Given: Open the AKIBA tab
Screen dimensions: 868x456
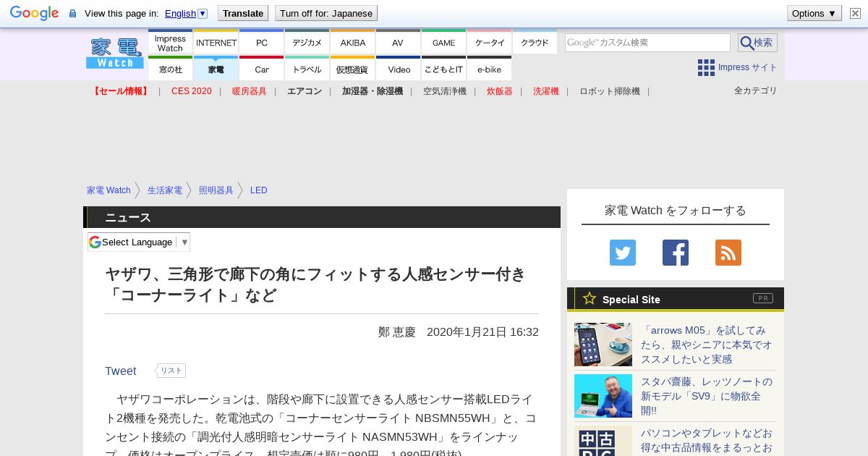Looking at the screenshot, I should (x=352, y=42).
